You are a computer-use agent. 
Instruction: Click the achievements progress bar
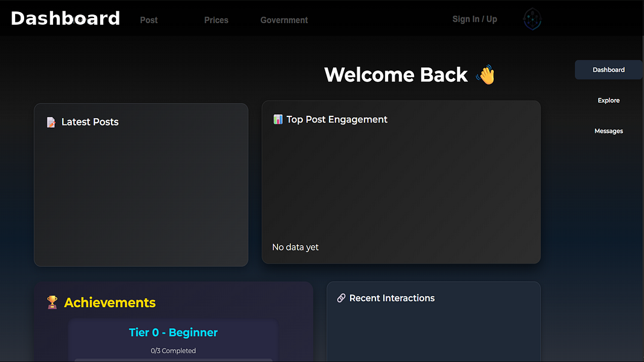point(173,360)
